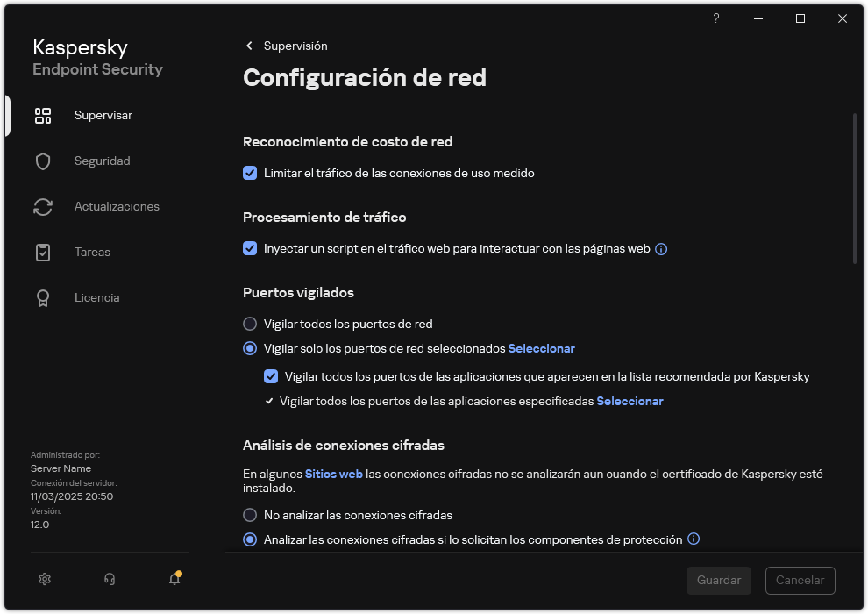The image size is (868, 614).
Task: Choose 'No analizar las conexiones cifradas'
Action: [x=250, y=515]
